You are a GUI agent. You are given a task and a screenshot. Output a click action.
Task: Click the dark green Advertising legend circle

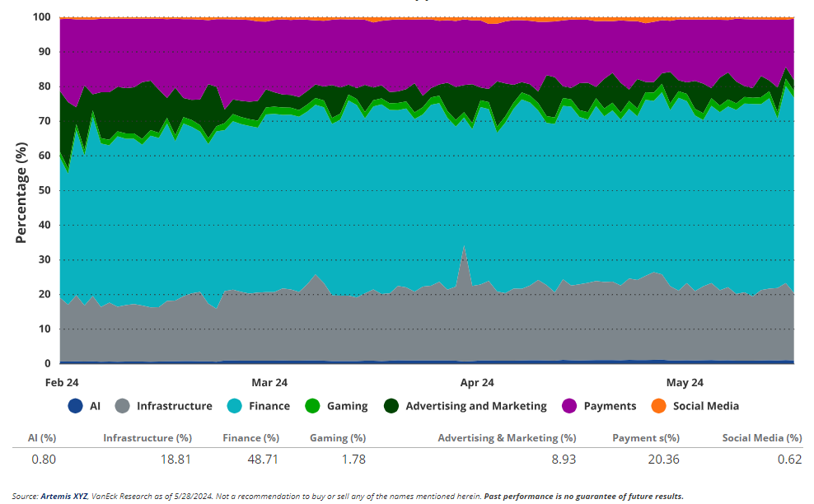coord(391,406)
